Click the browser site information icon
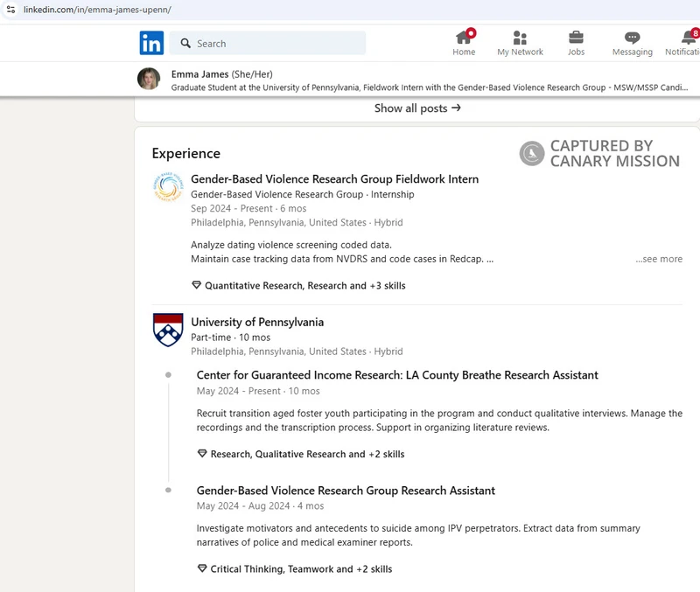The height and width of the screenshot is (592, 700). pos(10,9)
